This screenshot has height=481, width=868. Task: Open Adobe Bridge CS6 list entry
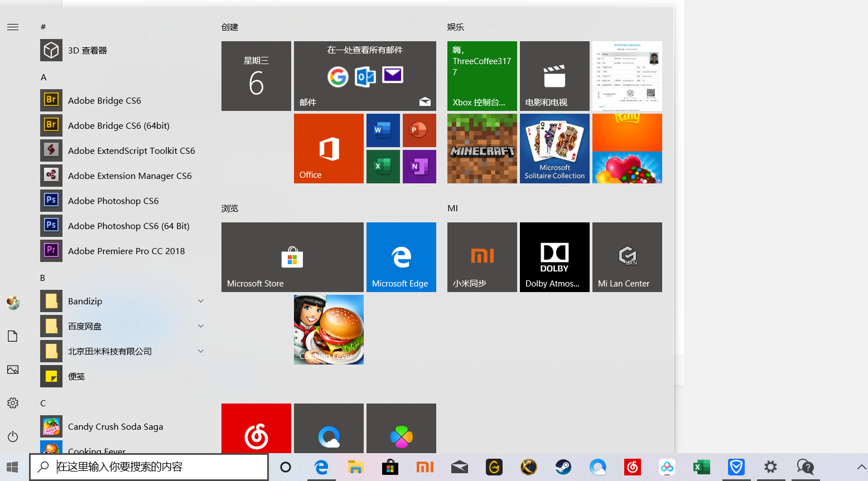122,100
